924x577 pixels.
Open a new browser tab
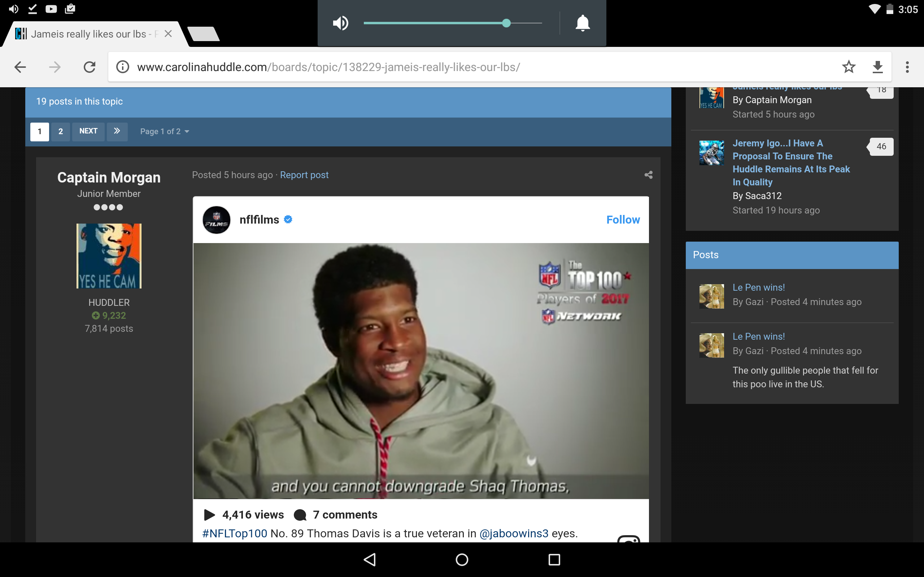click(x=204, y=34)
